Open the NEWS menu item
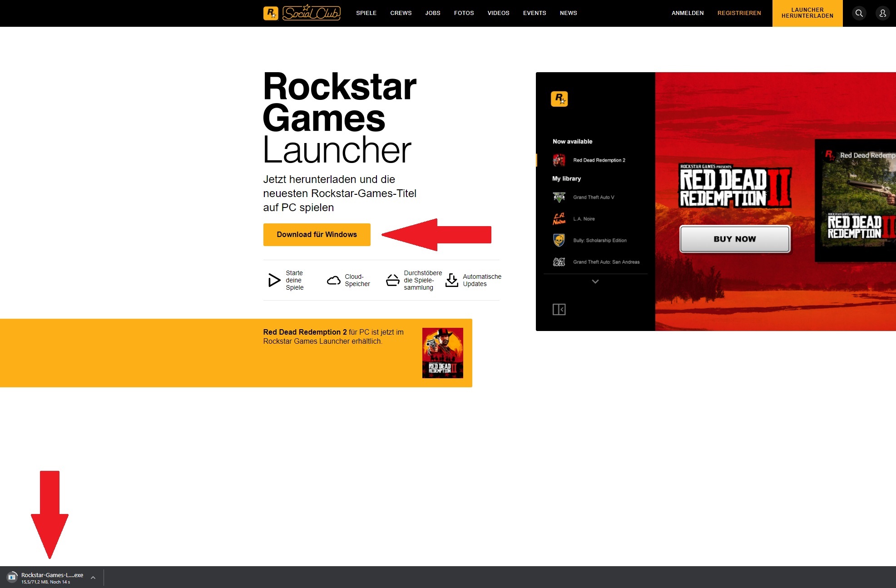The height and width of the screenshot is (588, 896). (x=568, y=13)
